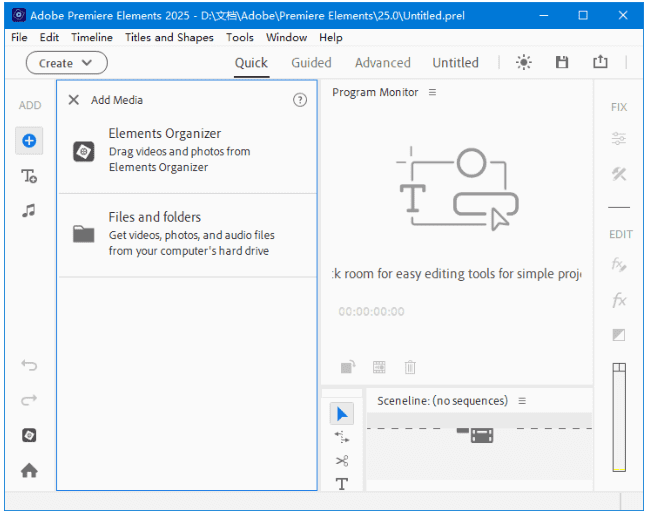Click the Home icon in sidebar

tap(29, 470)
